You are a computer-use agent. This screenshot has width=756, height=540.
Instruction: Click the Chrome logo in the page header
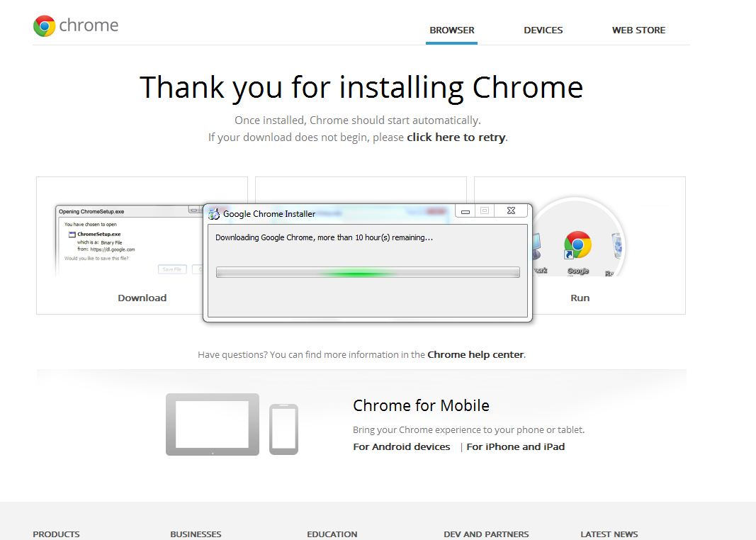[76, 26]
